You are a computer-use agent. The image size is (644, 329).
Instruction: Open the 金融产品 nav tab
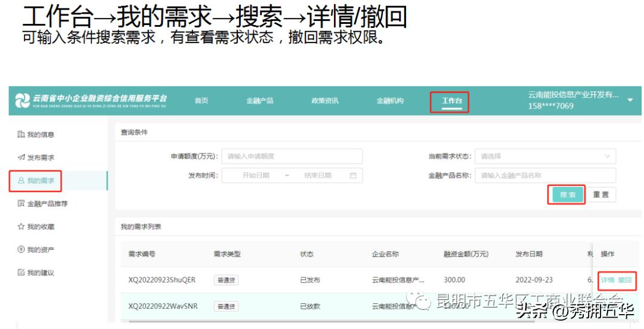click(259, 101)
